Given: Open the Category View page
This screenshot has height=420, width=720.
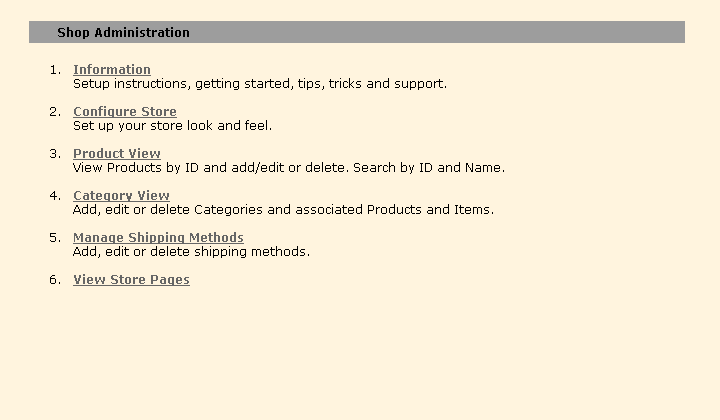Looking at the screenshot, I should [121, 196].
